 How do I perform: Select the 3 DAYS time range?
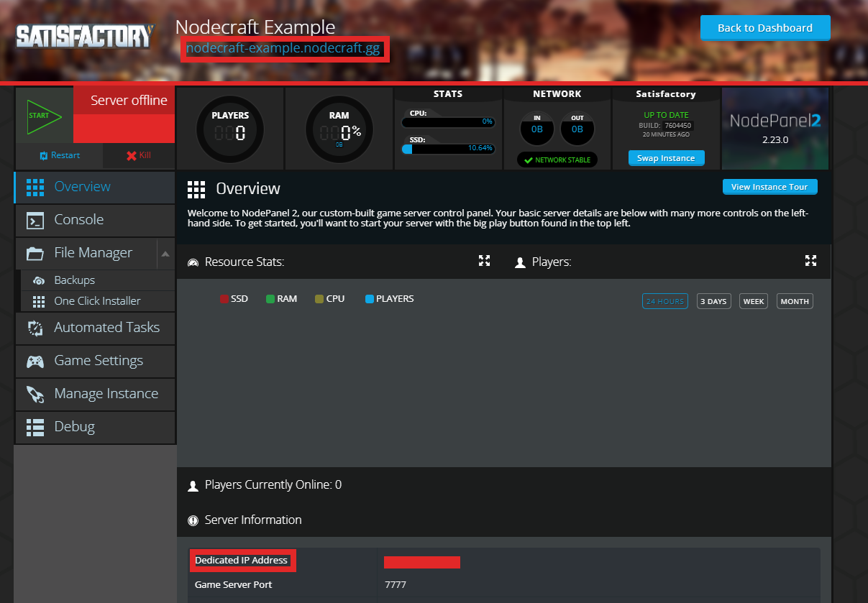pyautogui.click(x=713, y=301)
